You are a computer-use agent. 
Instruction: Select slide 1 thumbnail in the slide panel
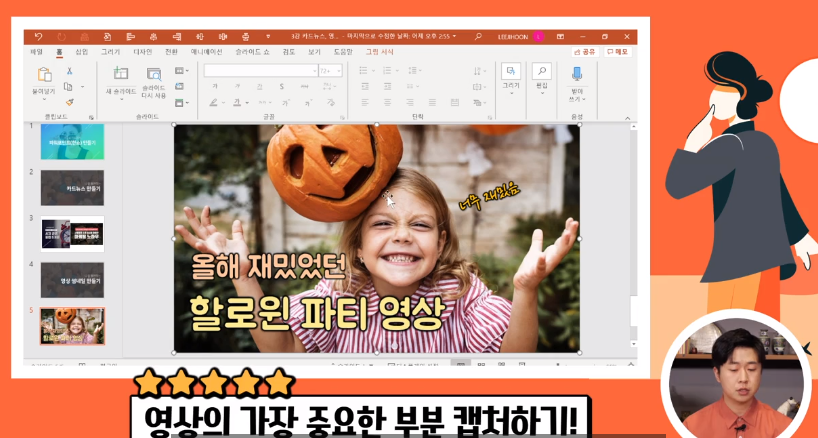tap(73, 141)
